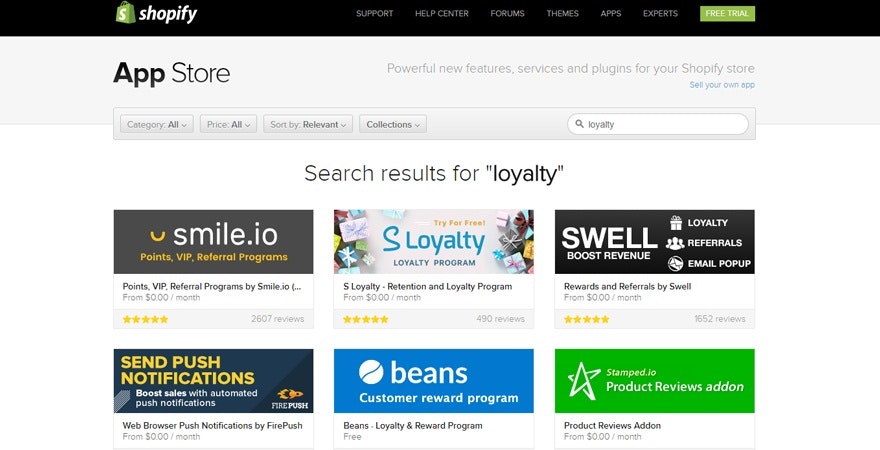Viewport: 880px width, 450px height.
Task: Expand the Category filter dropdown
Action: point(157,125)
